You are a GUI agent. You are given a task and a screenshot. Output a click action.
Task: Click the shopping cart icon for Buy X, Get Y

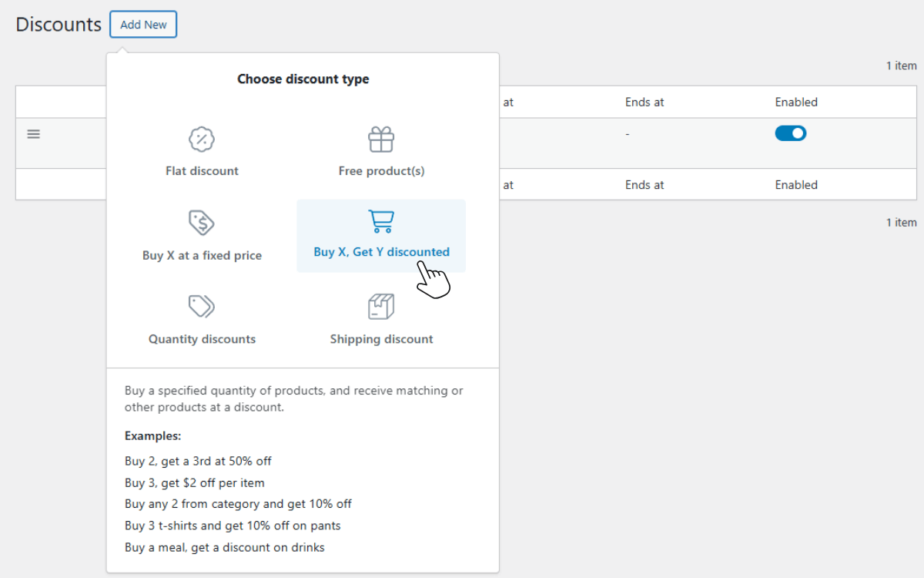381,221
